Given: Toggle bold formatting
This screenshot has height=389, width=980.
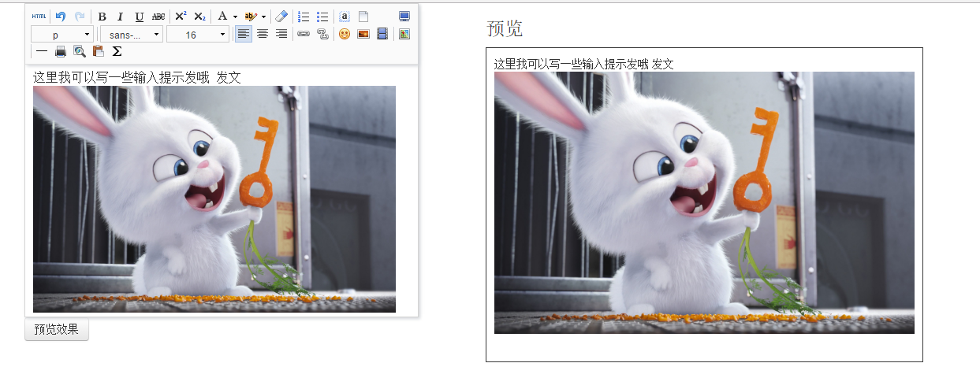Looking at the screenshot, I should point(102,17).
